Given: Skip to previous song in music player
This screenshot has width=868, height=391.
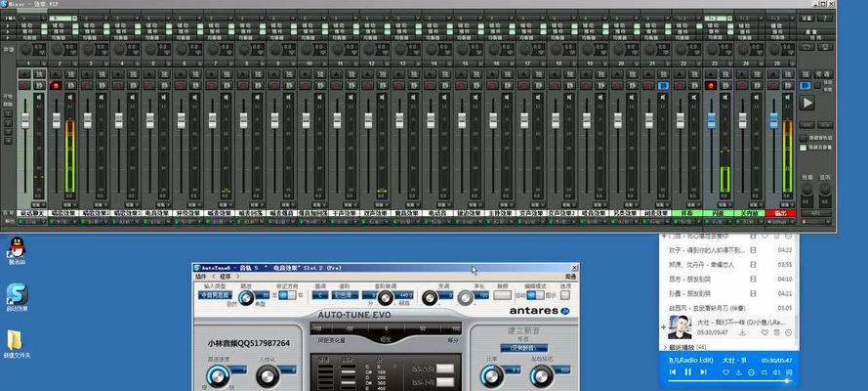Looking at the screenshot, I should pos(673,372).
